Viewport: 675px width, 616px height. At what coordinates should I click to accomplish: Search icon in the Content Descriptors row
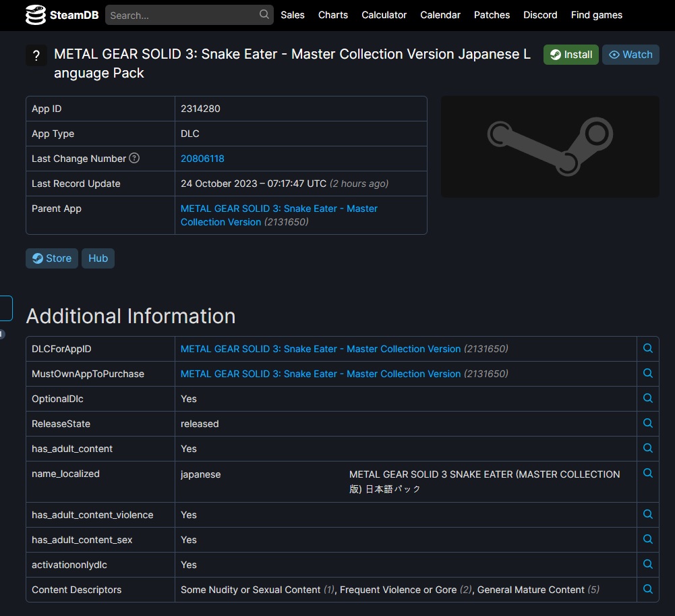point(647,589)
